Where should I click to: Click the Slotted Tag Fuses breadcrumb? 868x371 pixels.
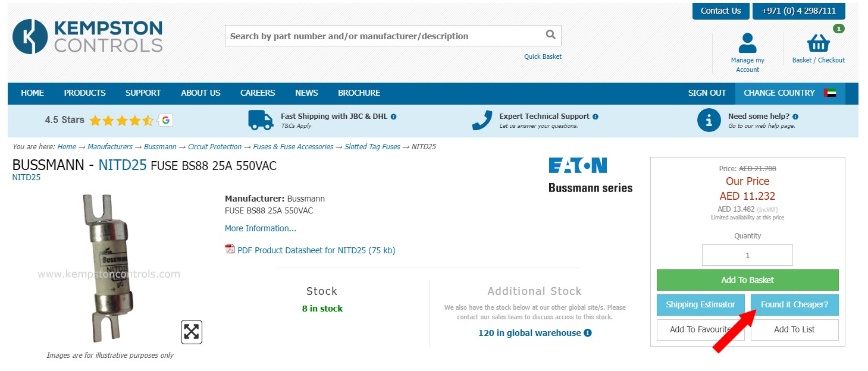[x=372, y=147]
